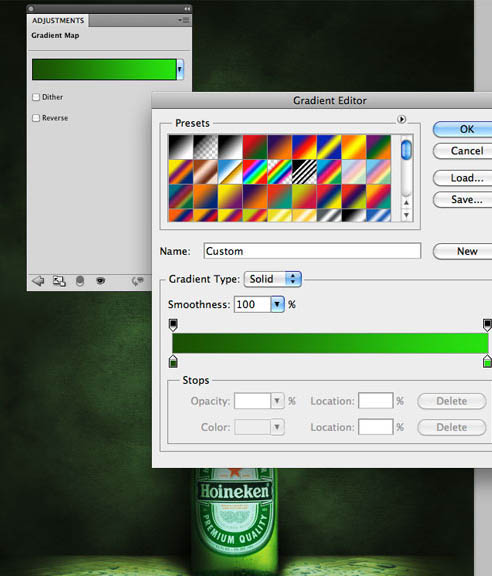492x576 pixels.
Task: Open the Presets flyout menu arrow
Action: (401, 119)
